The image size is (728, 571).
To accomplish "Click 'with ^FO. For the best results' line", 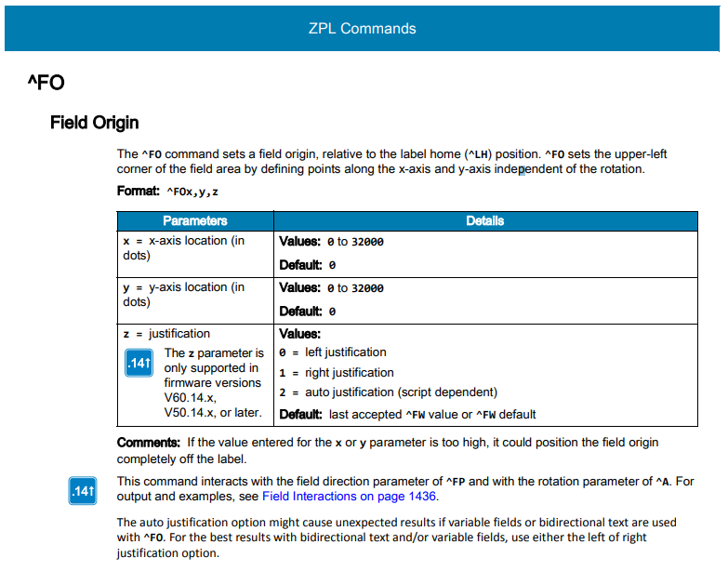I will 381,538.
